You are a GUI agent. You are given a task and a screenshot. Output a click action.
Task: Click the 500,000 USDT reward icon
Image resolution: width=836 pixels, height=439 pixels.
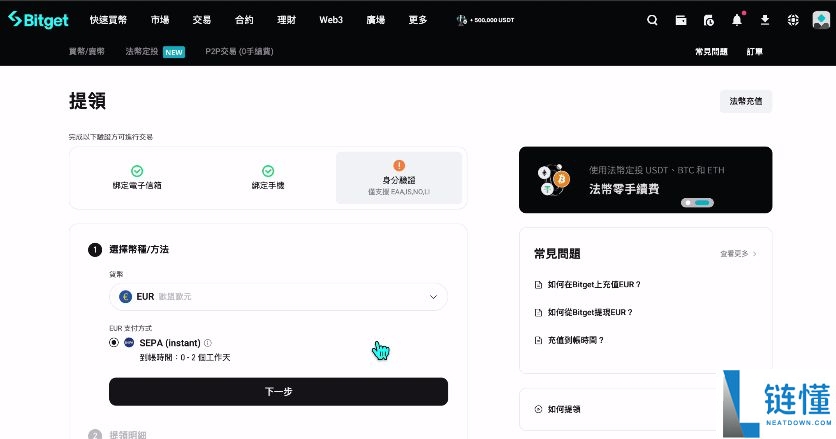462,20
